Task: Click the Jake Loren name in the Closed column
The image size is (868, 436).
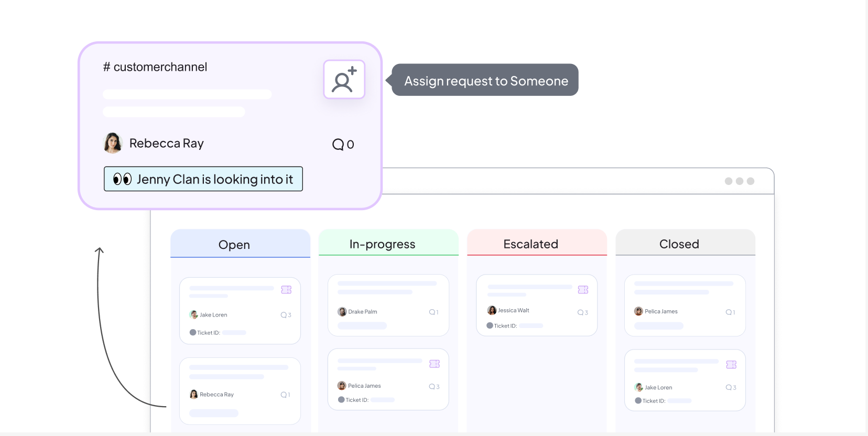Action: click(658, 387)
